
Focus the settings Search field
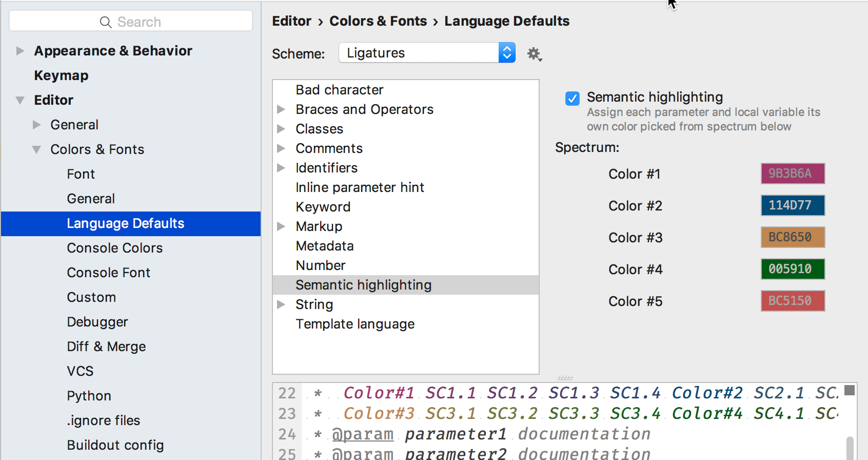tap(131, 22)
